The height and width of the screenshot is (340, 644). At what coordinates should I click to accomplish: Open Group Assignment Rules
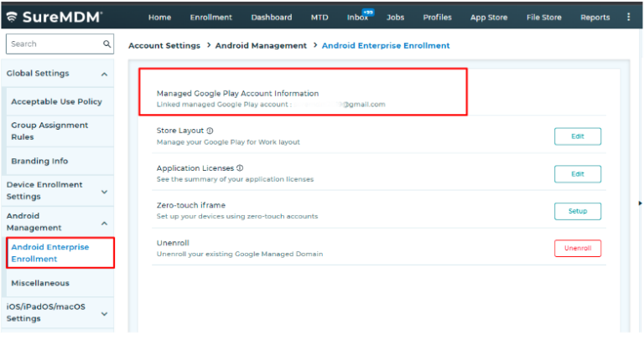[49, 131]
